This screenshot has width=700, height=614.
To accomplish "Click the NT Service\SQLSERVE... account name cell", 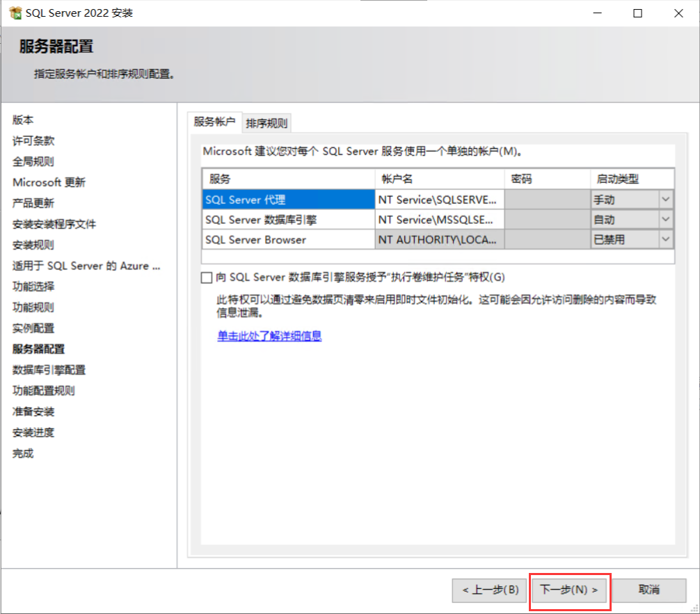I will [x=440, y=200].
